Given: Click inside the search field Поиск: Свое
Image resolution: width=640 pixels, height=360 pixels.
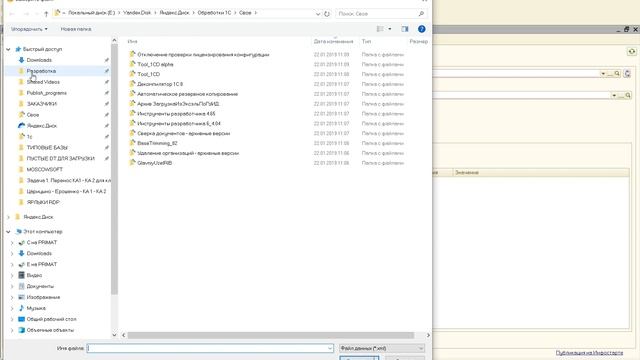Looking at the screenshot, I should coord(376,14).
